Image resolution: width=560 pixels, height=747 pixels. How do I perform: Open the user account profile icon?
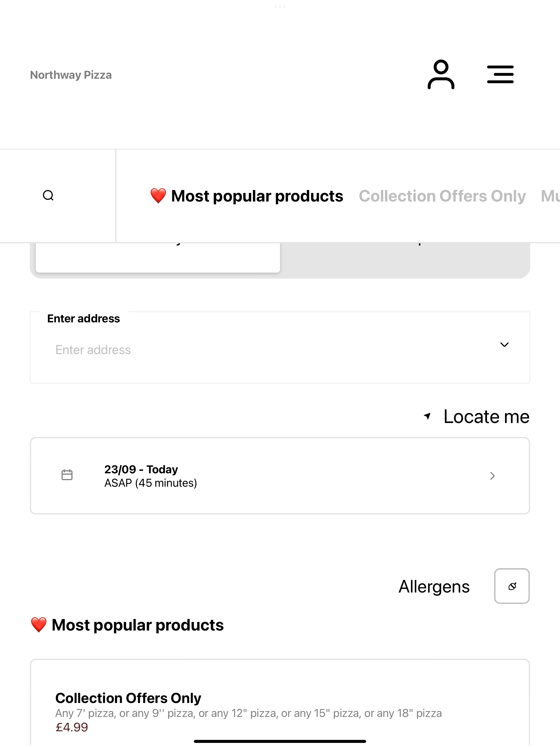coord(441,75)
